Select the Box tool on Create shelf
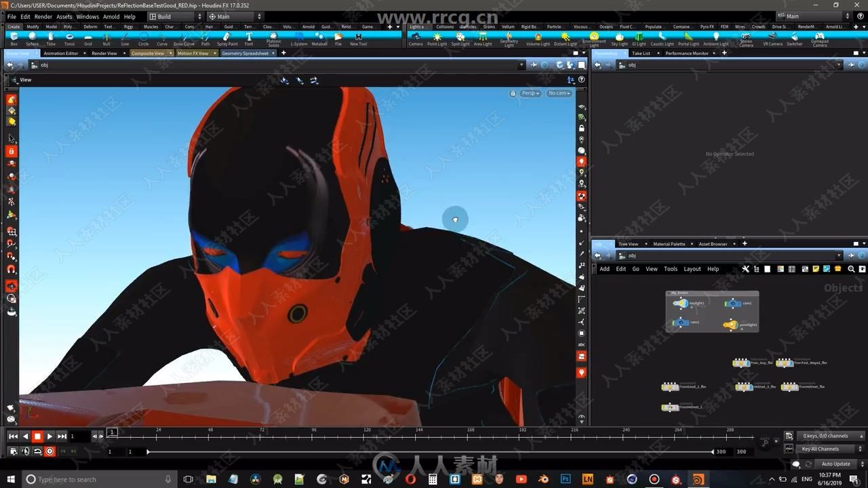The height and width of the screenshot is (488, 868). pos(14,39)
